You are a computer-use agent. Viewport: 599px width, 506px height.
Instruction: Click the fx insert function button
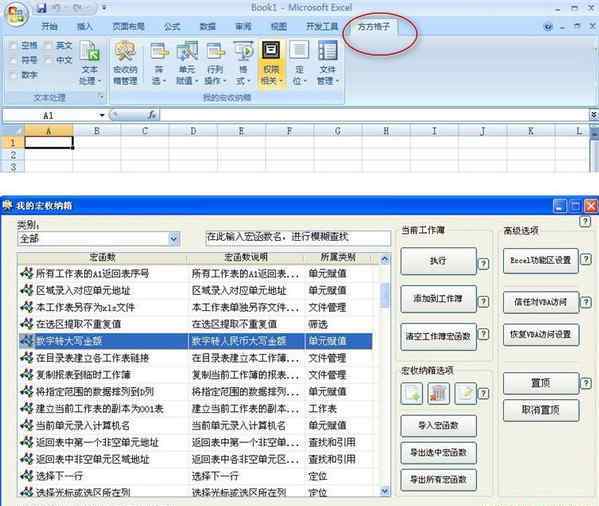point(152,115)
